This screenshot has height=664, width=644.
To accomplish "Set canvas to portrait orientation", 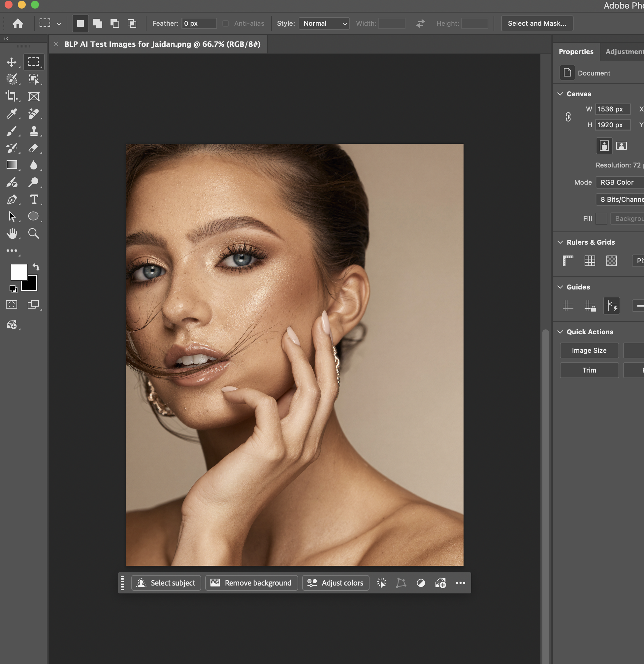I will pyautogui.click(x=604, y=146).
